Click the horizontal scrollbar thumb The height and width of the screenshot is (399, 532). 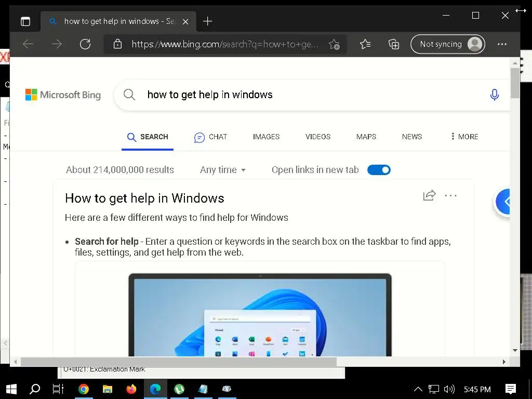coord(179,362)
